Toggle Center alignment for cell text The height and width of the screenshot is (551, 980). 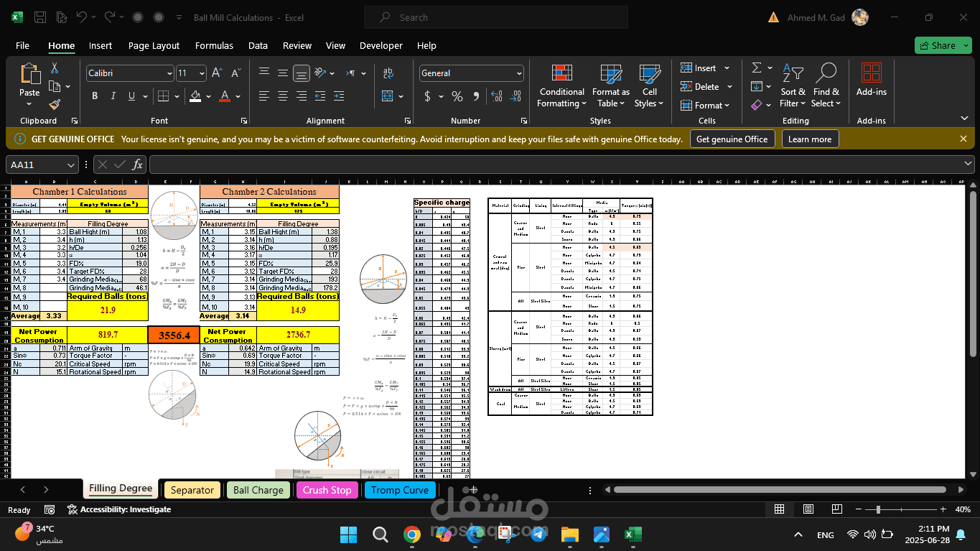283,96
